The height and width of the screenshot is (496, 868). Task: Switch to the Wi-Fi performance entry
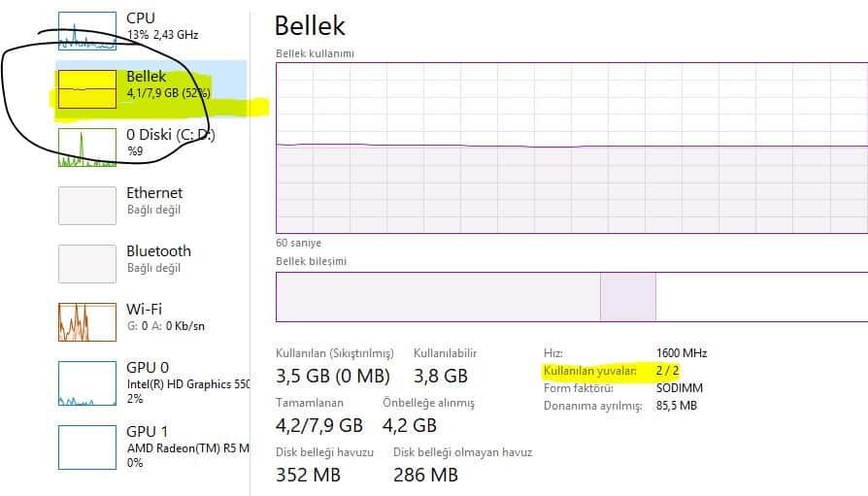click(x=144, y=310)
